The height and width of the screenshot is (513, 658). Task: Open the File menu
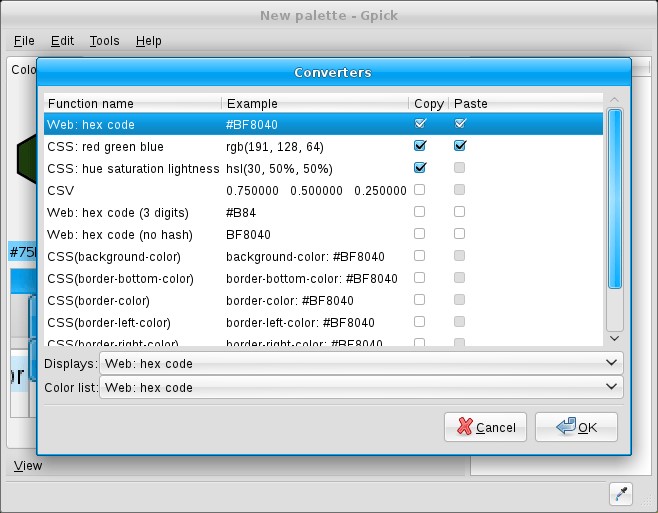[x=24, y=41]
